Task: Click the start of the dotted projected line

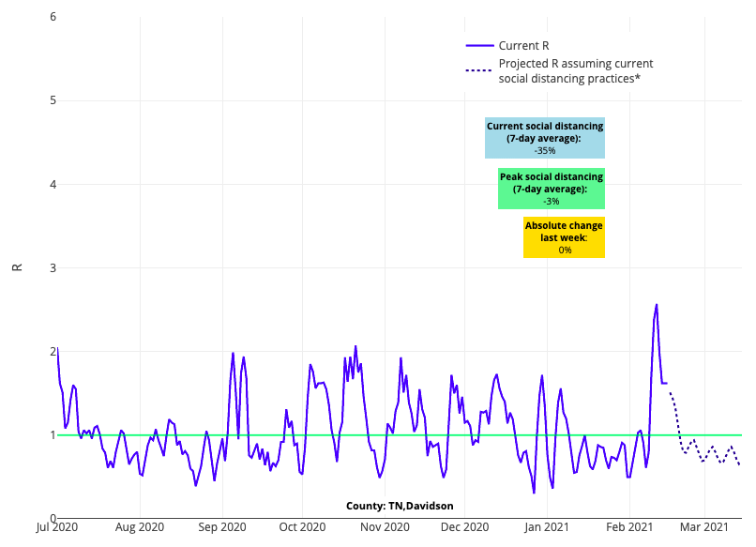Action: (x=670, y=393)
